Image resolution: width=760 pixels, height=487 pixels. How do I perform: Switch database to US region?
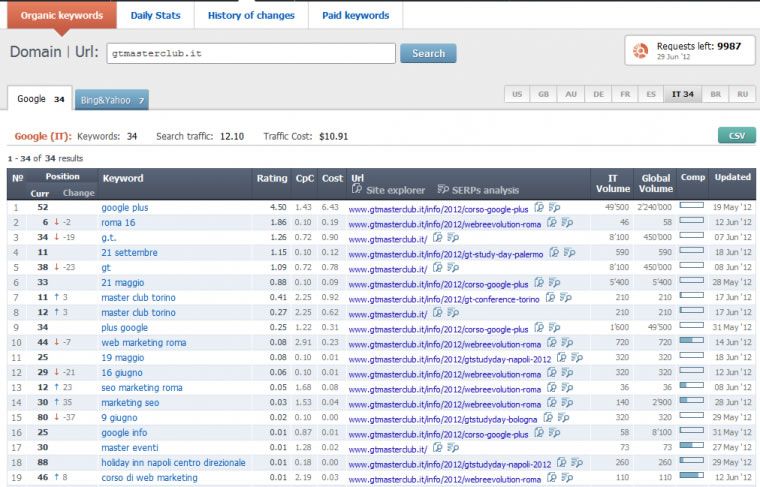(x=517, y=94)
